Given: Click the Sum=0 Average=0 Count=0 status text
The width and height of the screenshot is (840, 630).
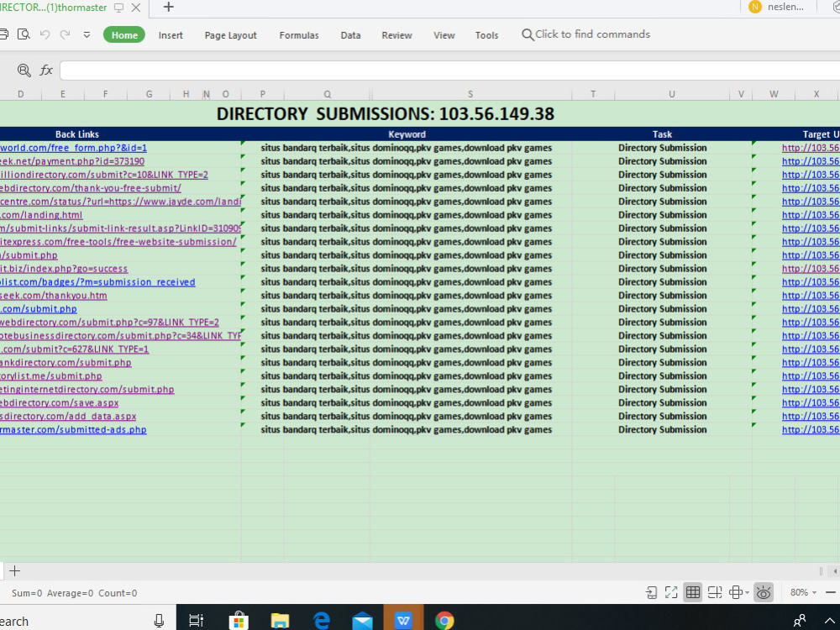Looking at the screenshot, I should tap(75, 593).
